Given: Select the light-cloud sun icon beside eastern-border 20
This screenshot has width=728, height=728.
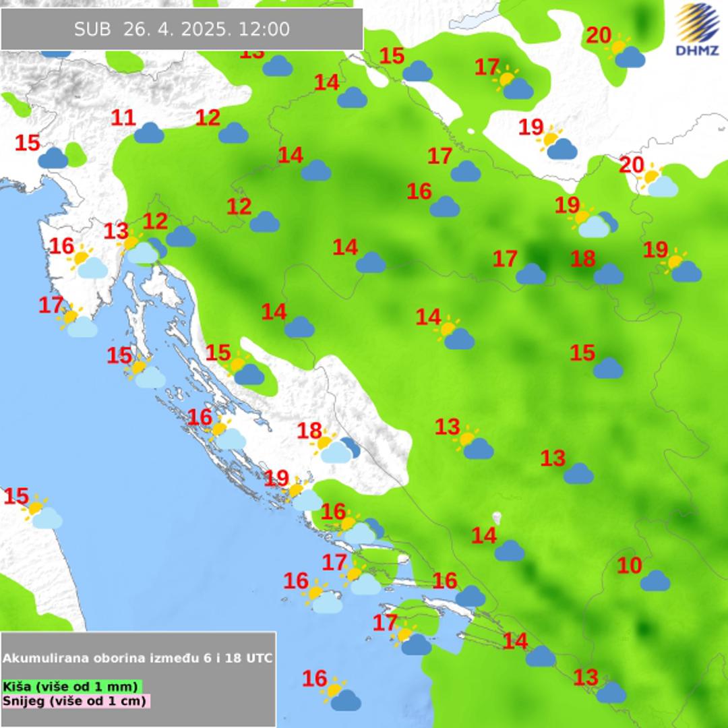Looking at the screenshot, I should [x=657, y=181].
